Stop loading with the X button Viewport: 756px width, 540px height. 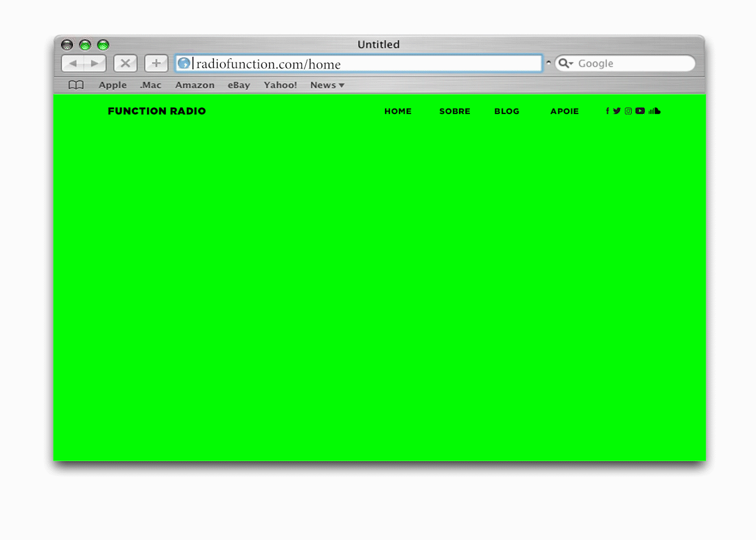coord(125,63)
